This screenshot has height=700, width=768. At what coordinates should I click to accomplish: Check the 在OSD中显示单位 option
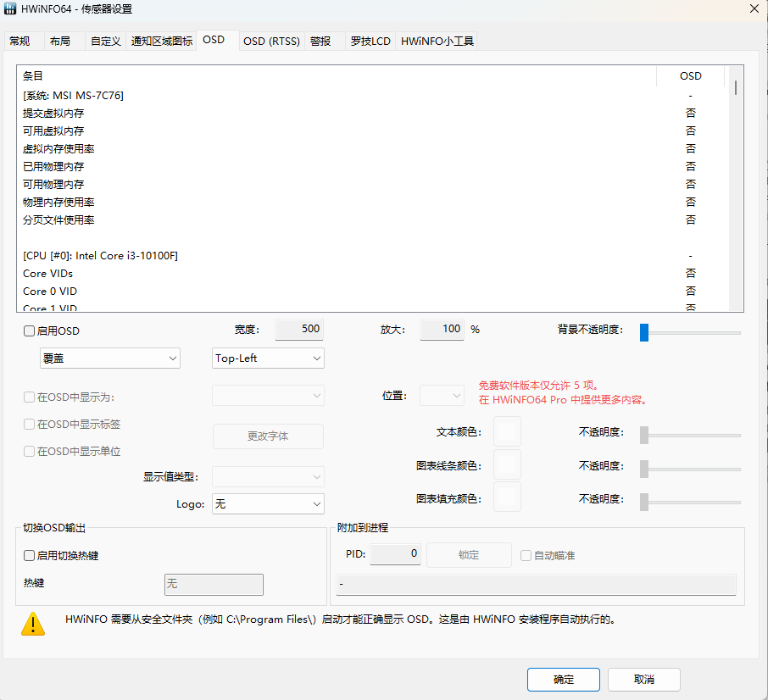coord(29,452)
